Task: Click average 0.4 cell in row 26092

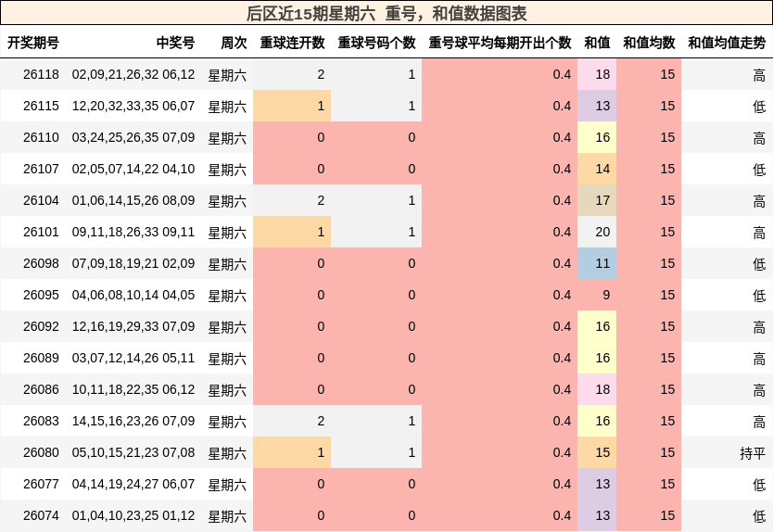Action: [x=500, y=327]
